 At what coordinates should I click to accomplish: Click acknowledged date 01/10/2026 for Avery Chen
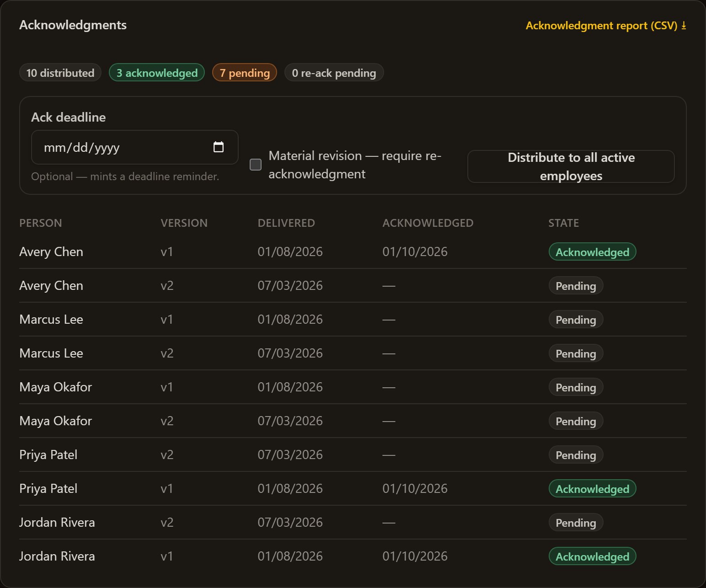click(415, 252)
